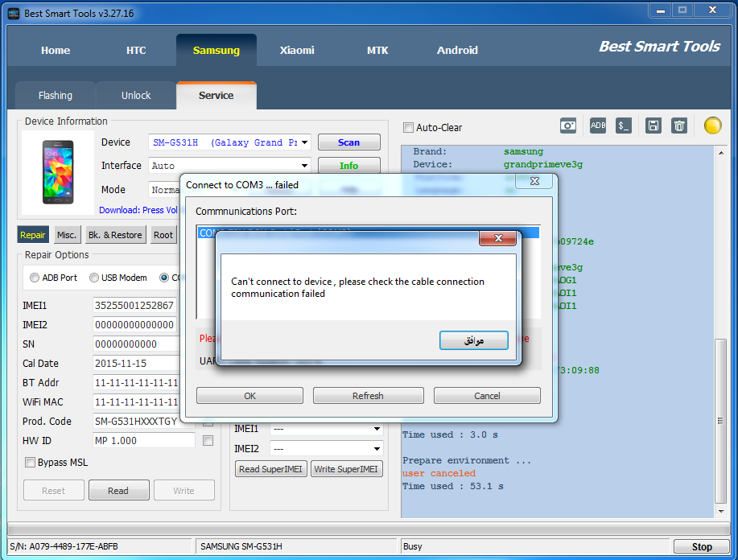Image resolution: width=738 pixels, height=560 pixels.
Task: Select the Bk. & Restore section button
Action: [115, 235]
